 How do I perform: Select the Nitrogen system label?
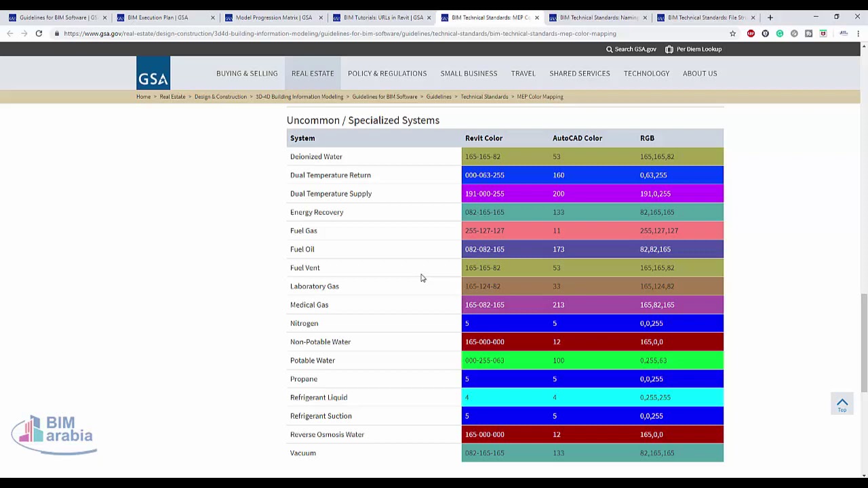pyautogui.click(x=304, y=323)
